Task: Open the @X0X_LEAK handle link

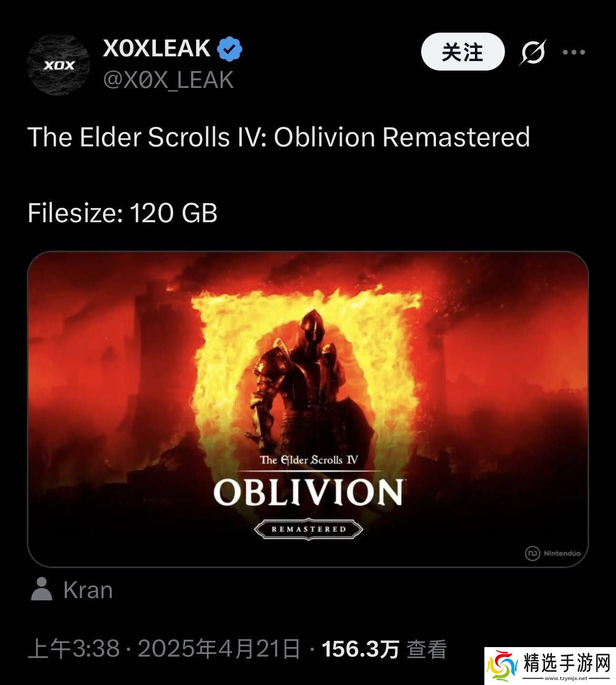Action: [x=168, y=80]
